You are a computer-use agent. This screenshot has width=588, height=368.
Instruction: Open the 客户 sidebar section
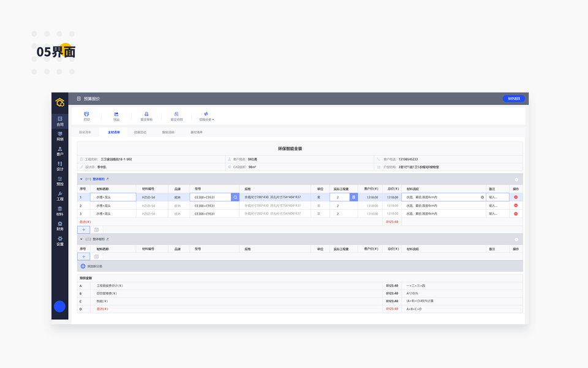60,151
